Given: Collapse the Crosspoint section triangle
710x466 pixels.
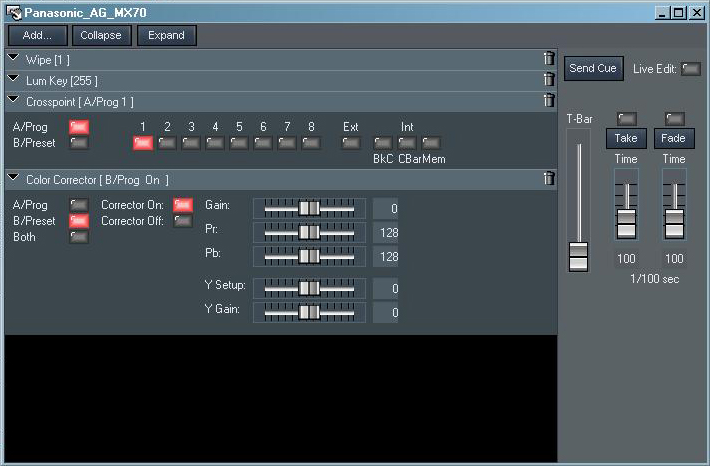Looking at the screenshot, I should (x=14, y=99).
